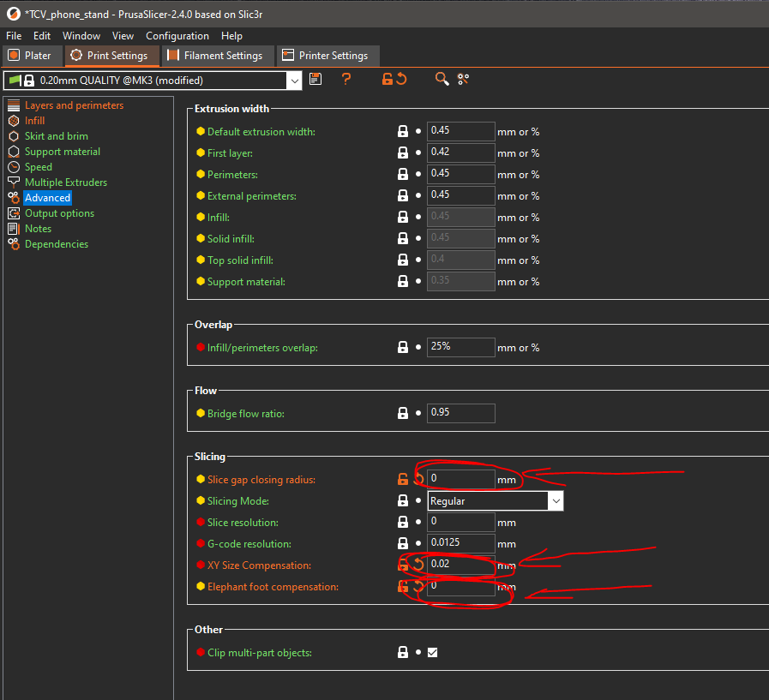The height and width of the screenshot is (700, 769).
Task: Open the File menu
Action: [x=14, y=36]
